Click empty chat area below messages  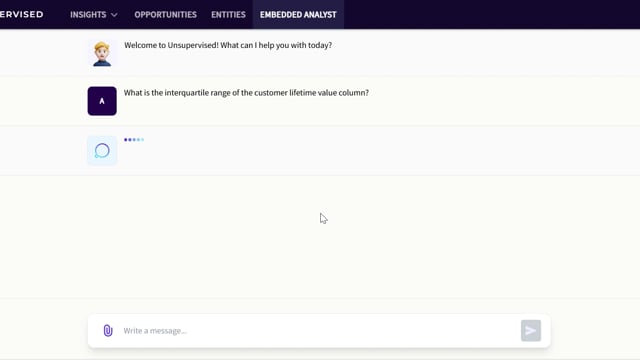320,237
